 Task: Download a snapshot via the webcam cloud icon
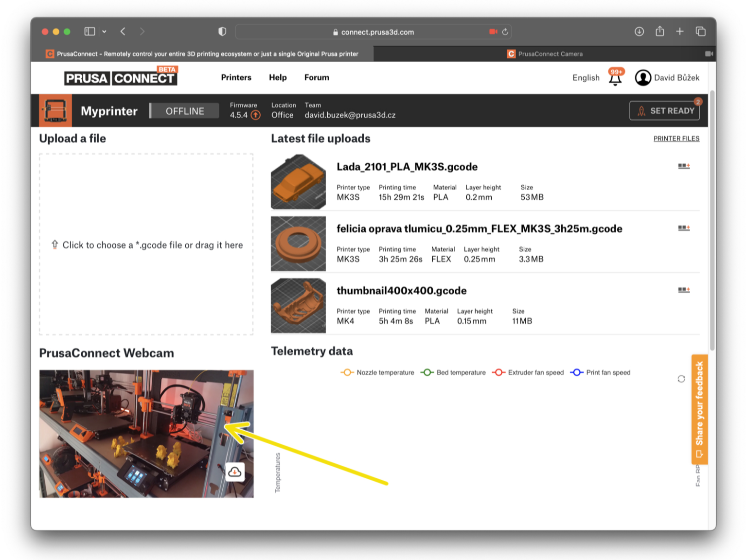[235, 472]
